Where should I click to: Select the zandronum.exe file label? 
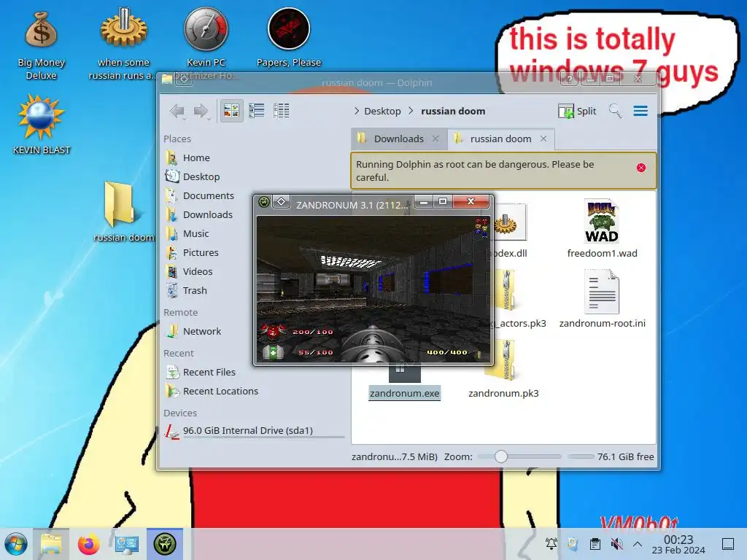click(404, 393)
